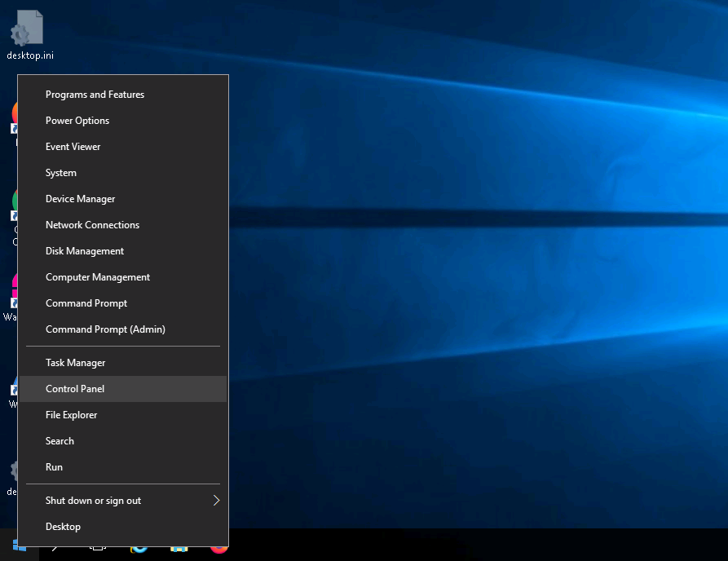Select the Search menu entry
This screenshot has width=728, height=561.
click(123, 440)
